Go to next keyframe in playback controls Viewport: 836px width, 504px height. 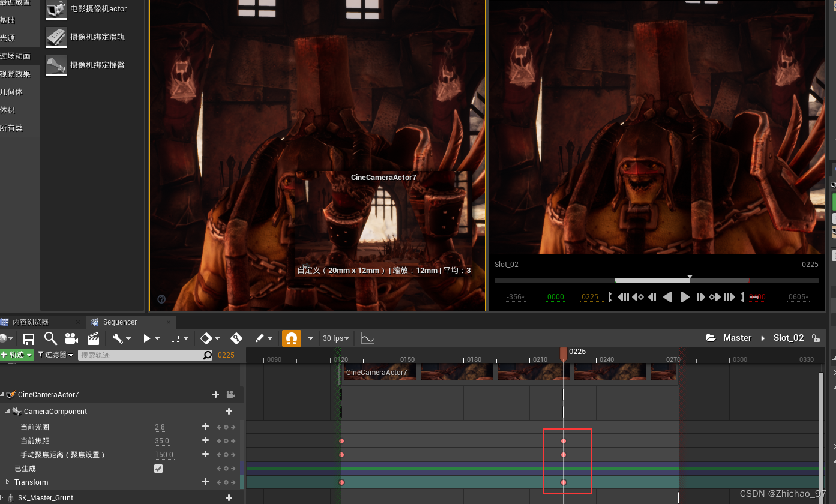[x=714, y=297]
